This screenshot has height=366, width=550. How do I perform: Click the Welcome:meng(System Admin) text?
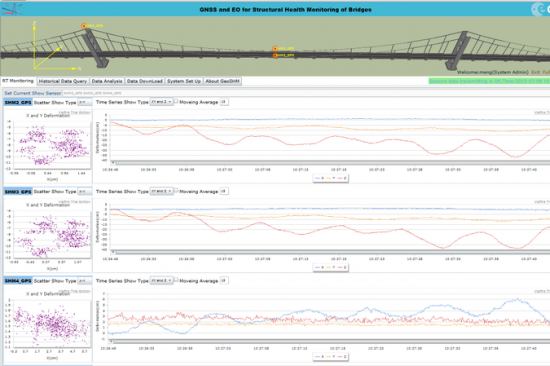click(x=492, y=72)
